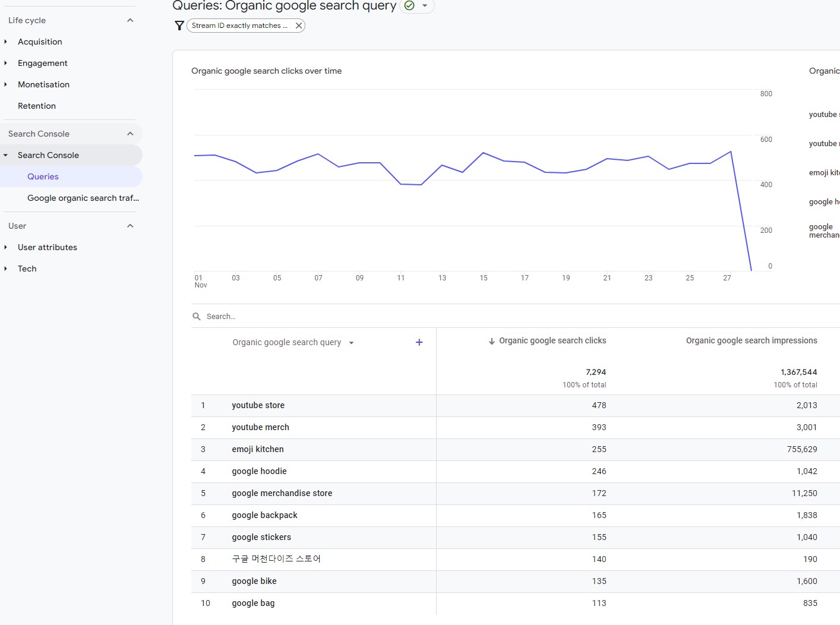This screenshot has height=625, width=840.
Task: Select the 'google bike' query
Action: (254, 581)
